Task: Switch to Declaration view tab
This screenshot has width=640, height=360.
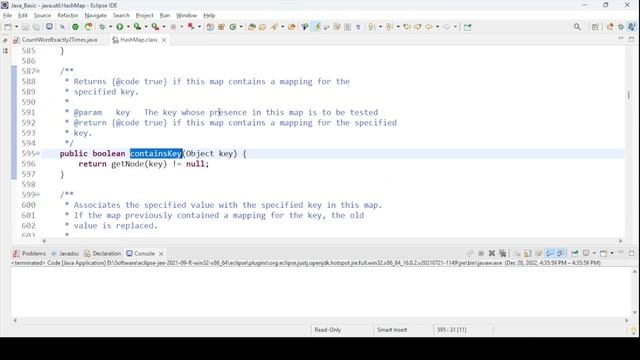Action: 103,253
